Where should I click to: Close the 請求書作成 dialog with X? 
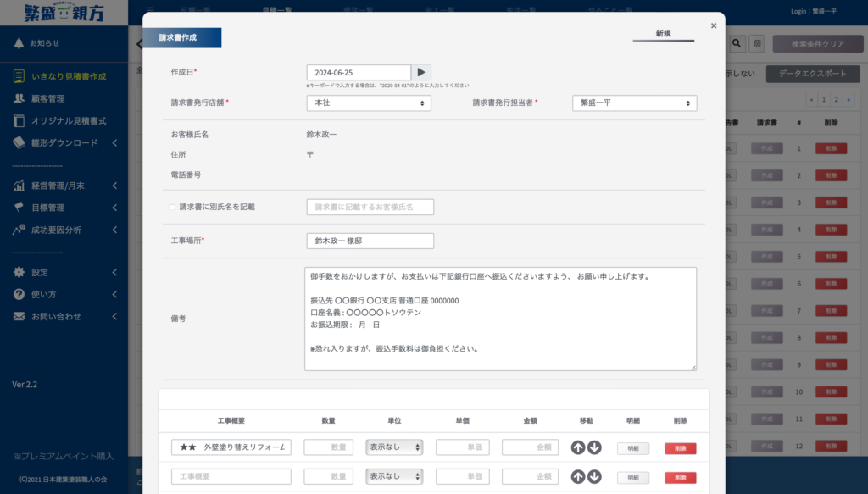tap(714, 25)
